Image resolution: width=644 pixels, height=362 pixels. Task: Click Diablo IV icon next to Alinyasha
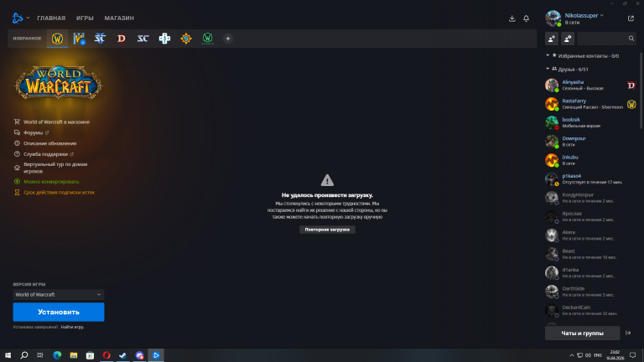[x=631, y=85]
